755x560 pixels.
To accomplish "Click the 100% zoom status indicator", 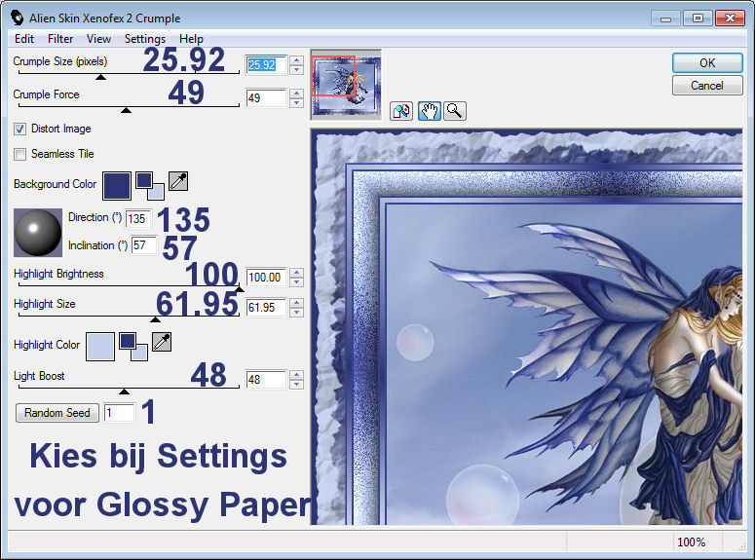I will tap(692, 542).
